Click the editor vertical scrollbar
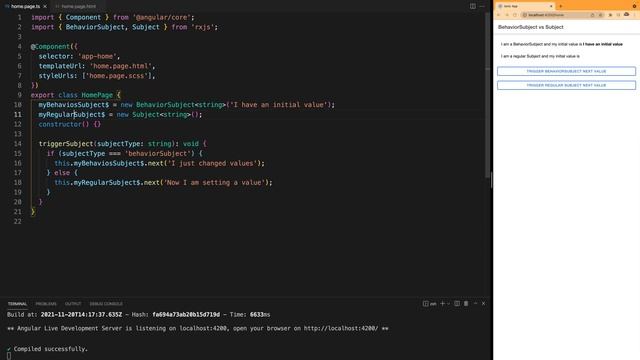 [487, 95]
